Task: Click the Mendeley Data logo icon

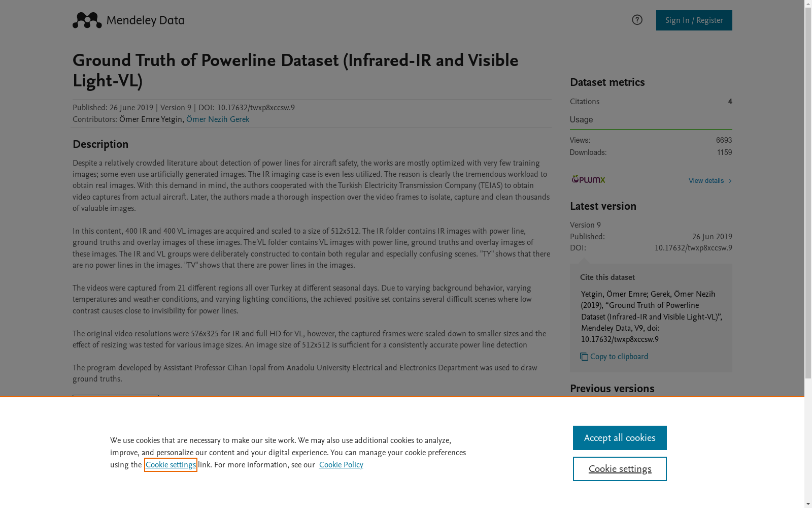Action: (87, 20)
